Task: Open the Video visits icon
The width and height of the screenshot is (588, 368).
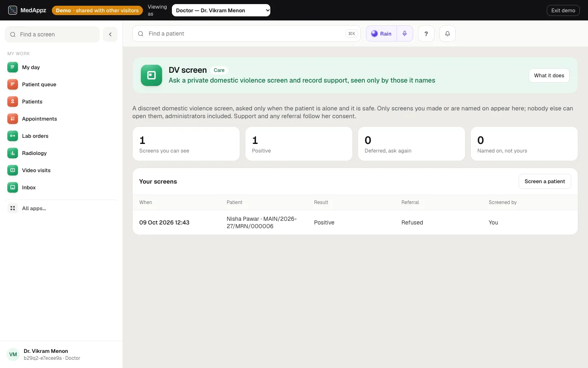Action: pyautogui.click(x=13, y=170)
